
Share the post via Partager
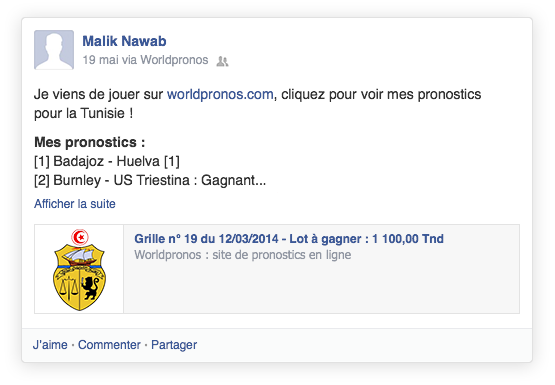point(174,345)
